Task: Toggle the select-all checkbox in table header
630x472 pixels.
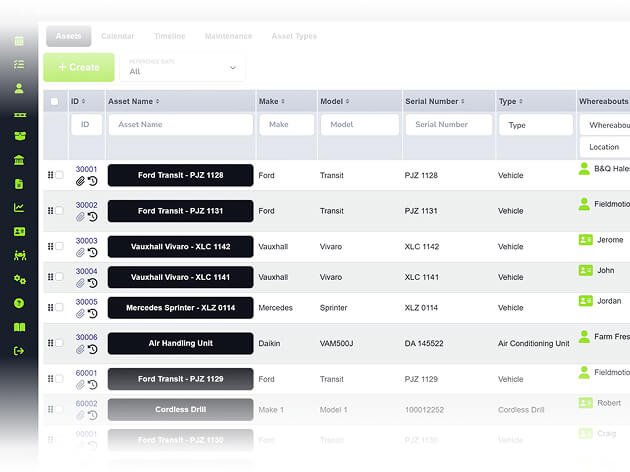Action: 54,101
